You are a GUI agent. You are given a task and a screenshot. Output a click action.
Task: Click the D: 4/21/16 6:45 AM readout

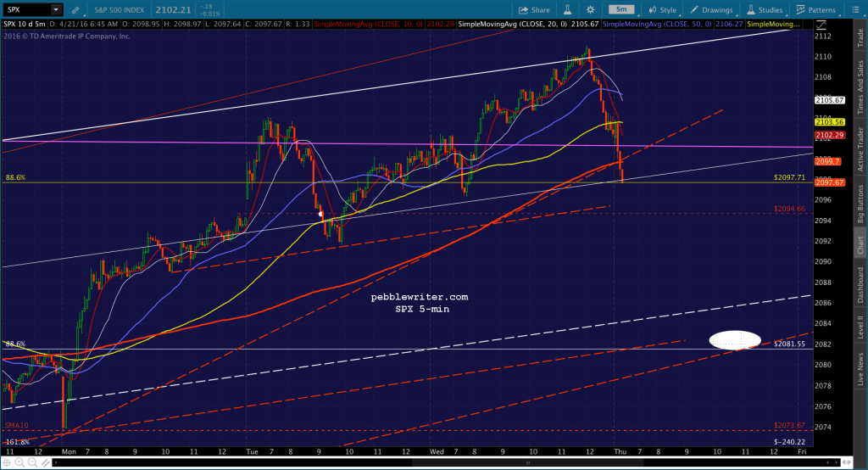(x=84, y=25)
